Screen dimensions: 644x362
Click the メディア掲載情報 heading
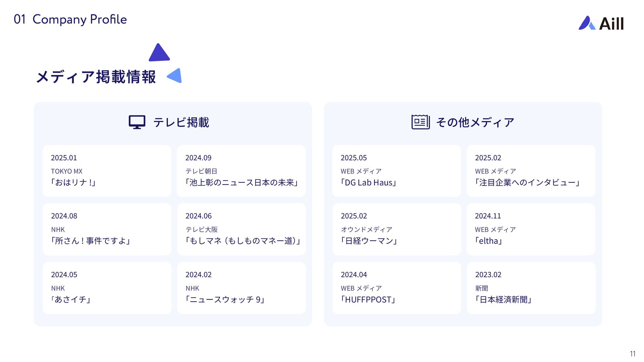96,77
